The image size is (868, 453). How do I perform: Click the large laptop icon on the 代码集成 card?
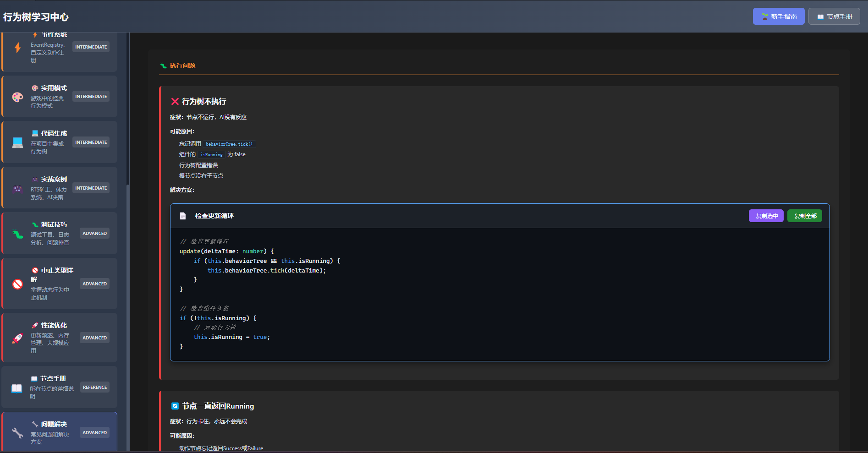pos(17,143)
